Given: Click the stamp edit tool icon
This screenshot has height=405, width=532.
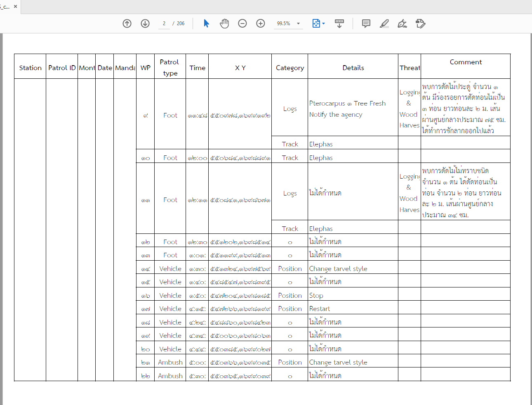Looking at the screenshot, I should 420,24.
